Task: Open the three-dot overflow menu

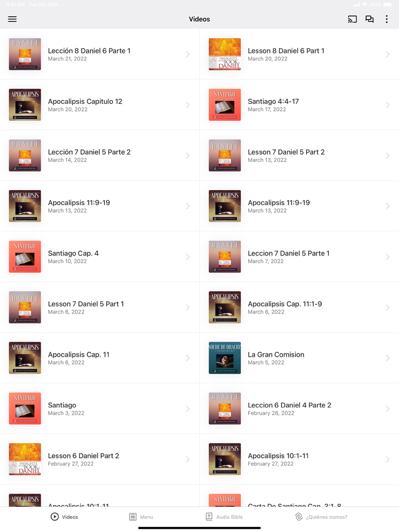Action: tap(387, 19)
